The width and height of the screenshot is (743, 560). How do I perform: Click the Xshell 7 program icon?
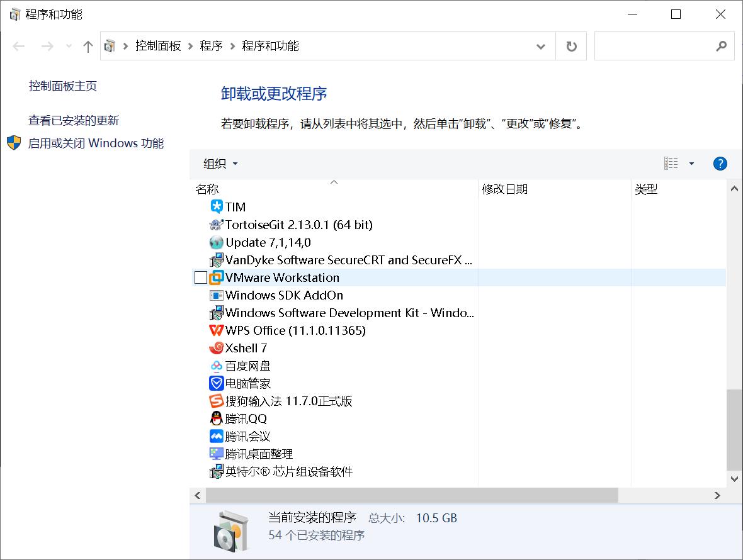215,347
